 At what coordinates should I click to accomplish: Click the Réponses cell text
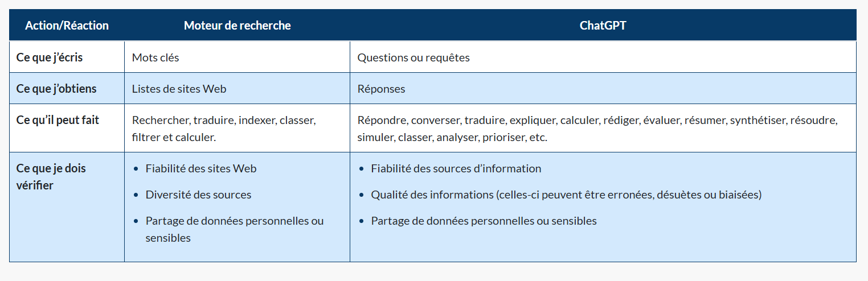click(381, 89)
